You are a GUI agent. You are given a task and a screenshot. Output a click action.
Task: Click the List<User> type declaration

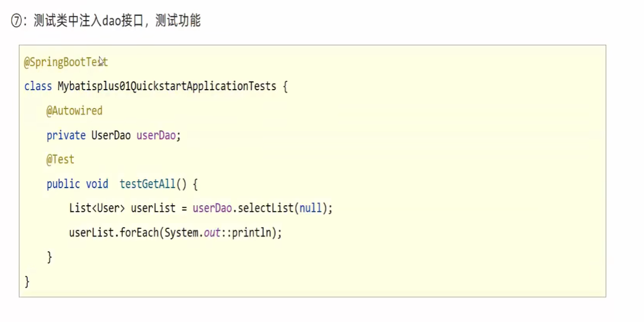coord(97,208)
